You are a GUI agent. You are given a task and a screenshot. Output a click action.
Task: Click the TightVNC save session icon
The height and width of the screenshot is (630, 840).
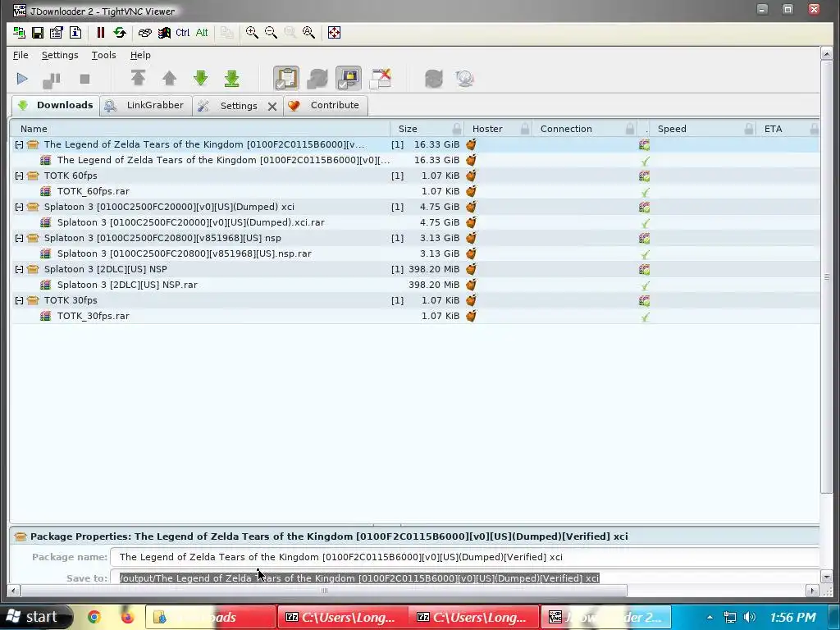38,33
